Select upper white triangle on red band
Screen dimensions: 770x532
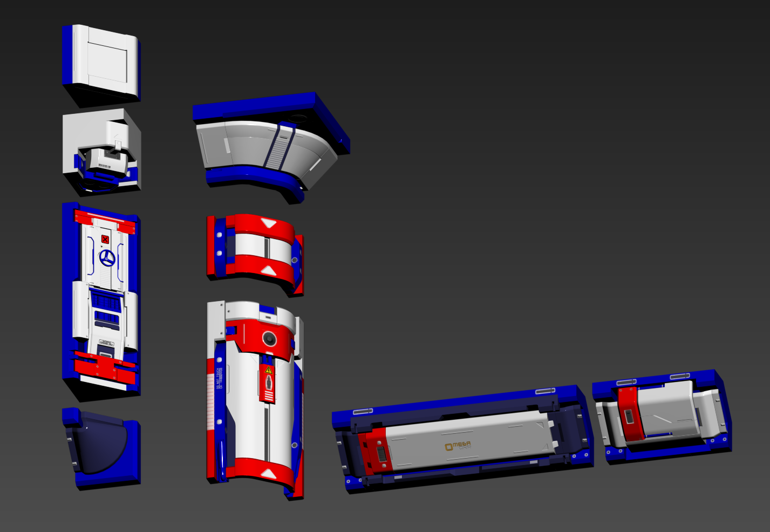coord(268,223)
